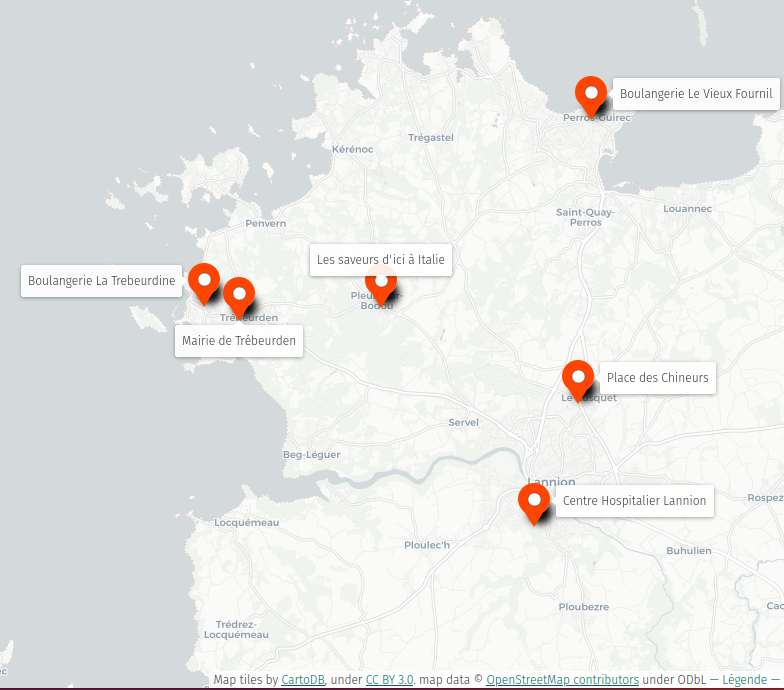Click the Locquémeau town name on map
This screenshot has width=784, height=690.
pyautogui.click(x=247, y=523)
